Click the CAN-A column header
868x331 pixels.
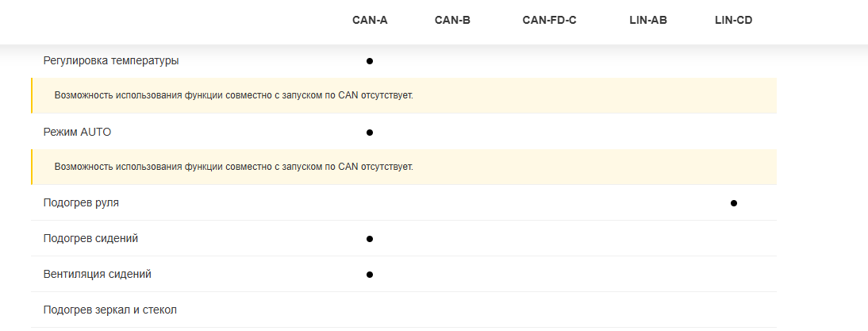point(370,20)
